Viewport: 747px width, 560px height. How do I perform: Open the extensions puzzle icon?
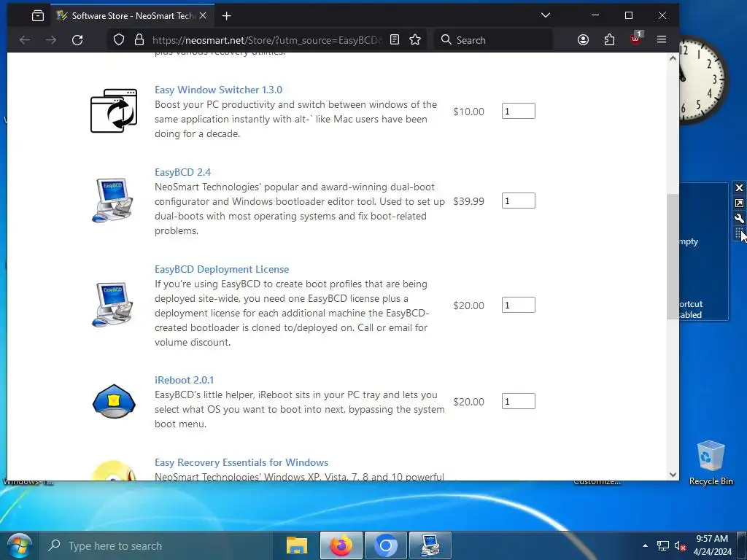[609, 39]
